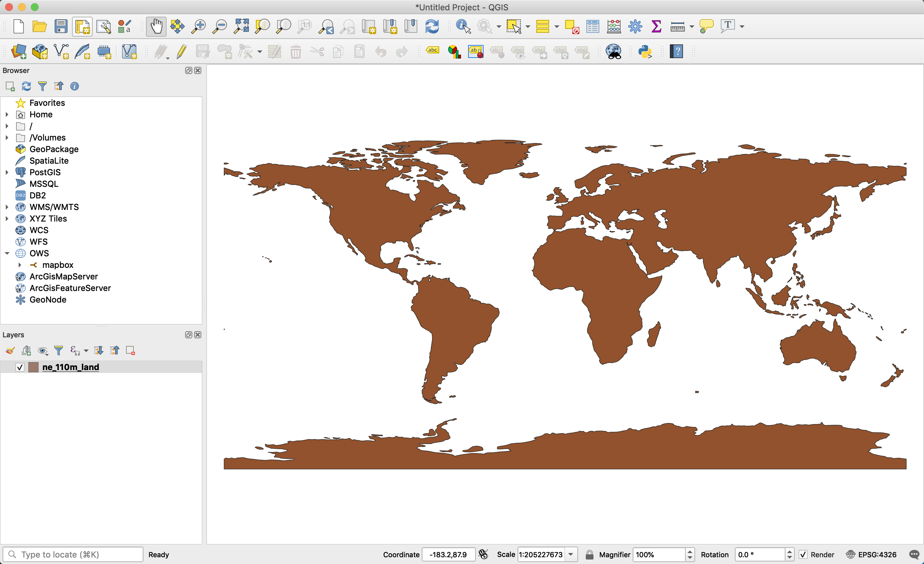This screenshot has height=564, width=924.
Task: Create new GeoPackage layer
Action: coord(40,52)
